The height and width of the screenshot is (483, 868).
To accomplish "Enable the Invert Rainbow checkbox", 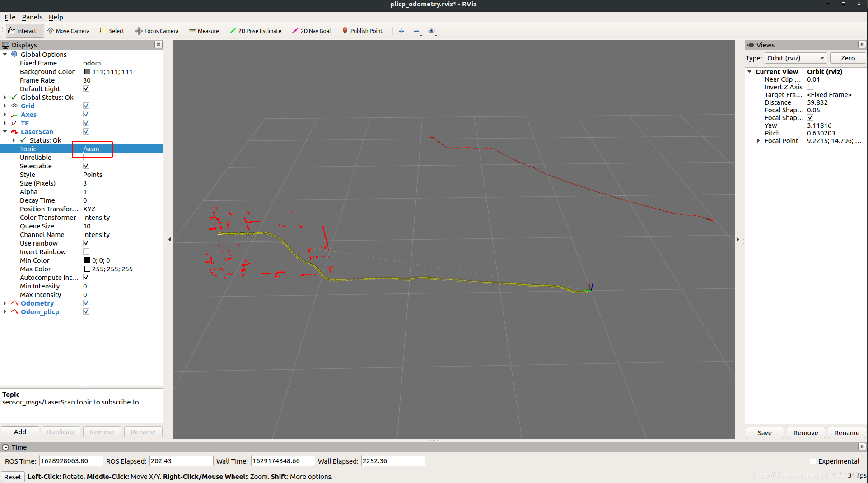I will click(x=86, y=251).
